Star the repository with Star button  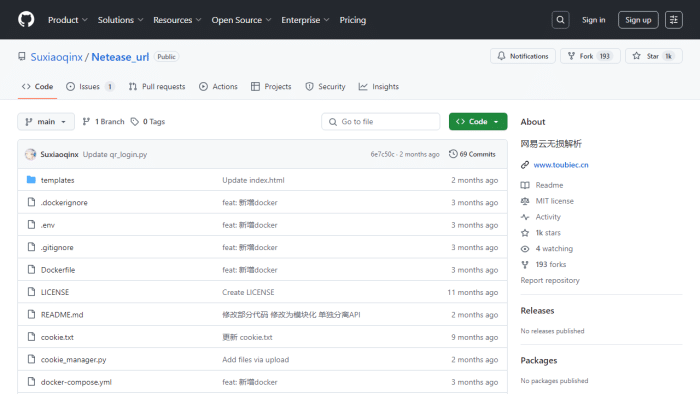(x=654, y=56)
